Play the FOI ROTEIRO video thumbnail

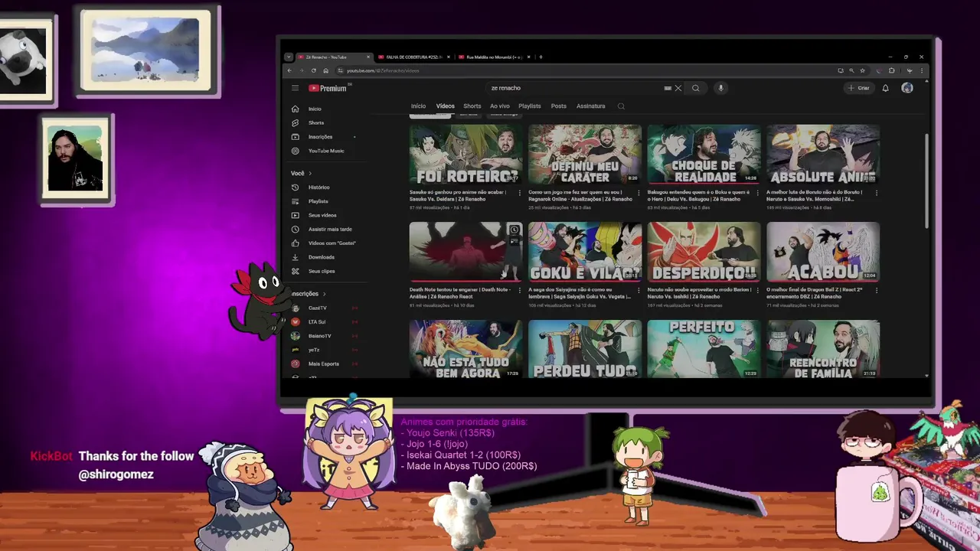(x=466, y=154)
